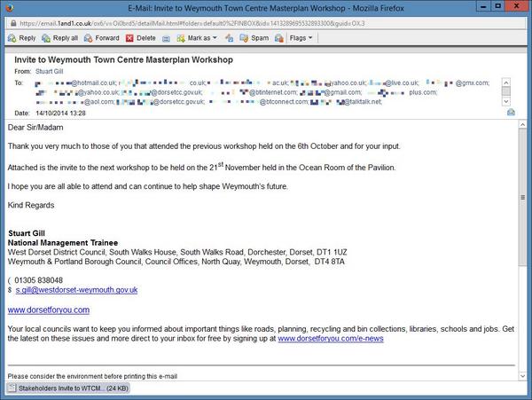Click 'Dear Sir/Madam' greeting
532x400 pixels.
[x=35, y=127]
